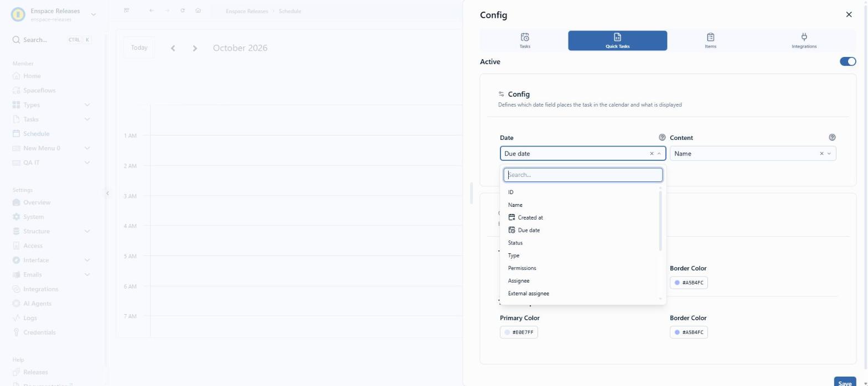
Task: Toggle the menu layout icon in the top bar
Action: [x=127, y=11]
